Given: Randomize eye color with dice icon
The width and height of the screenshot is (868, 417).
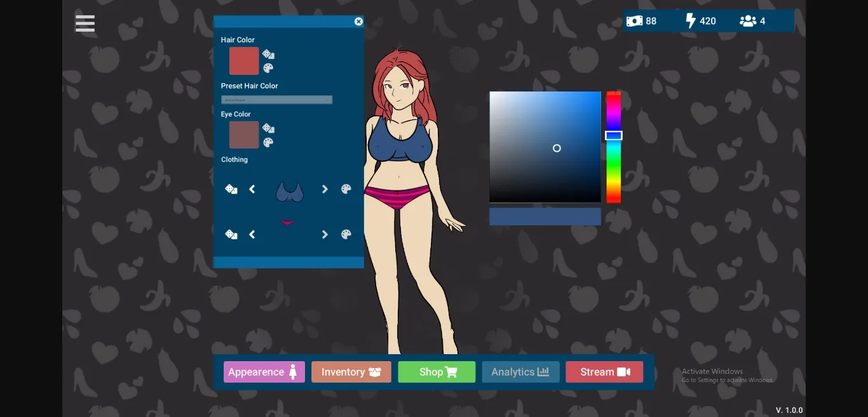Looking at the screenshot, I should point(268,128).
